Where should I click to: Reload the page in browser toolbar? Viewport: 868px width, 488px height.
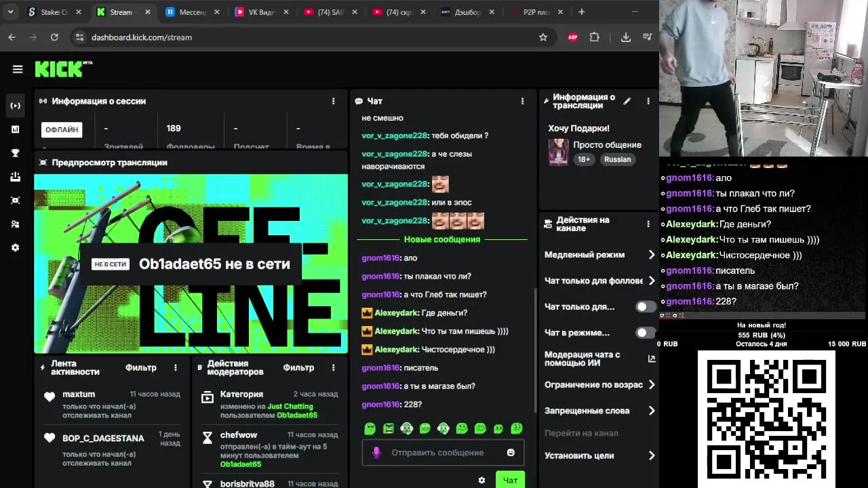(x=54, y=37)
